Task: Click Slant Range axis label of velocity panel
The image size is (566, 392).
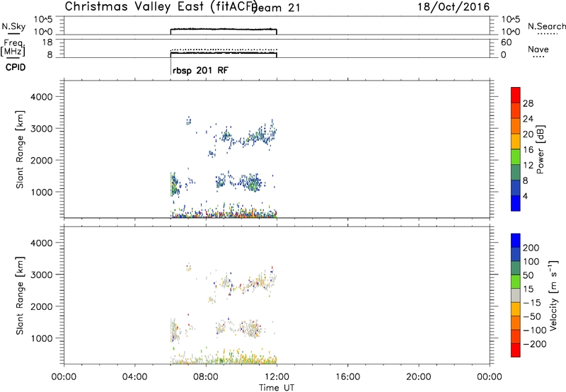Action: point(20,296)
